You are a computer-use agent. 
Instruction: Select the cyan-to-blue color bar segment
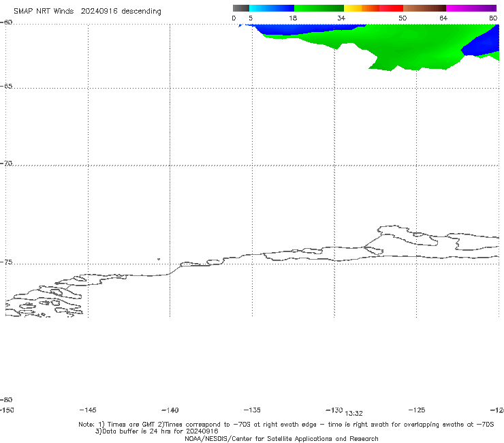click(272, 8)
